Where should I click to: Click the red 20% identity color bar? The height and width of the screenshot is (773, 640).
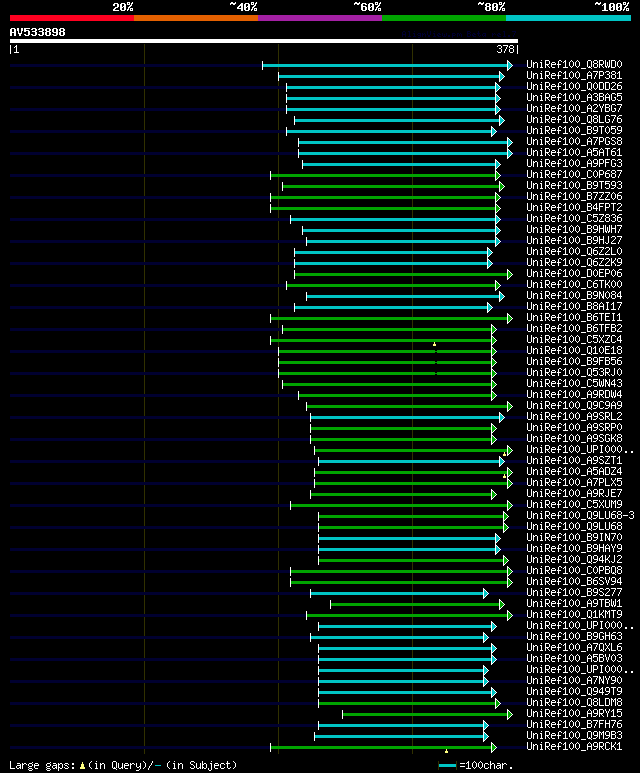coord(71,18)
